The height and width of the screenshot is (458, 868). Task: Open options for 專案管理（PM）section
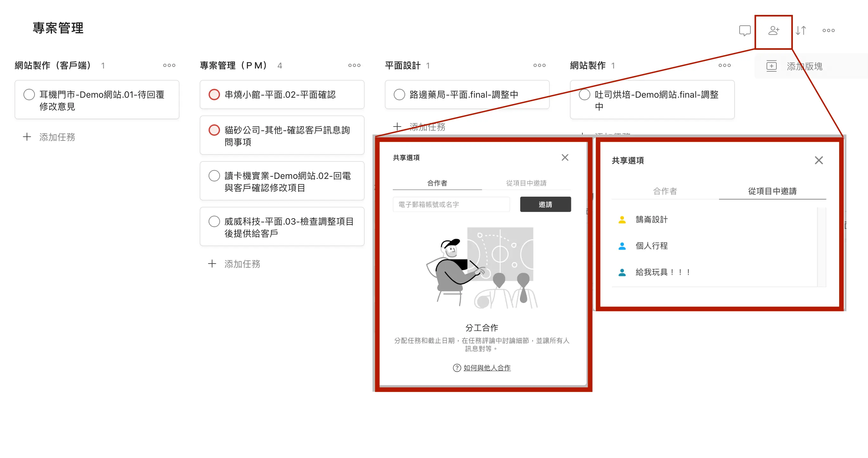pyautogui.click(x=354, y=65)
